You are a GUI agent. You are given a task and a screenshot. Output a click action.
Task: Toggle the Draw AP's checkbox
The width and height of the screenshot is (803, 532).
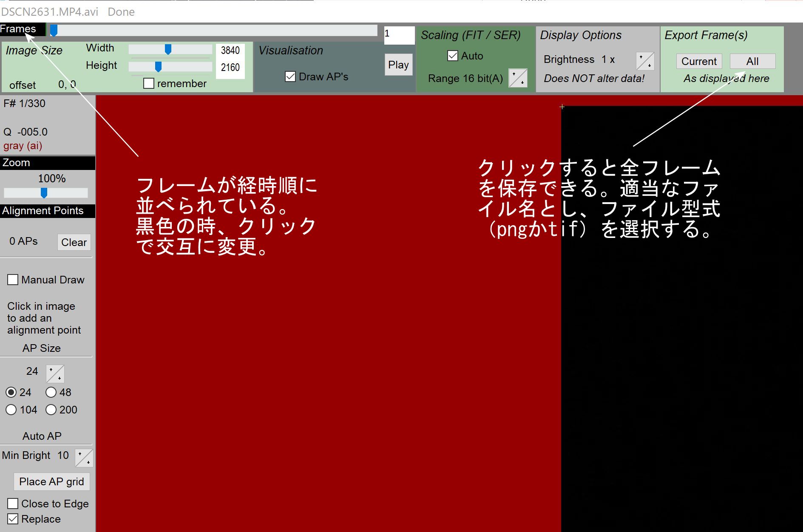click(x=290, y=77)
